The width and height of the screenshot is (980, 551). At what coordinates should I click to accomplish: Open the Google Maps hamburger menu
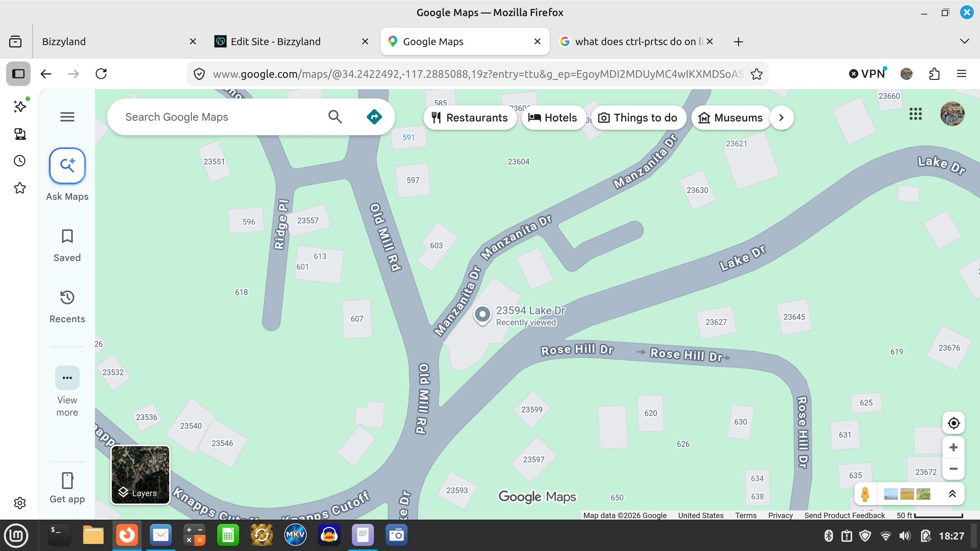67,117
